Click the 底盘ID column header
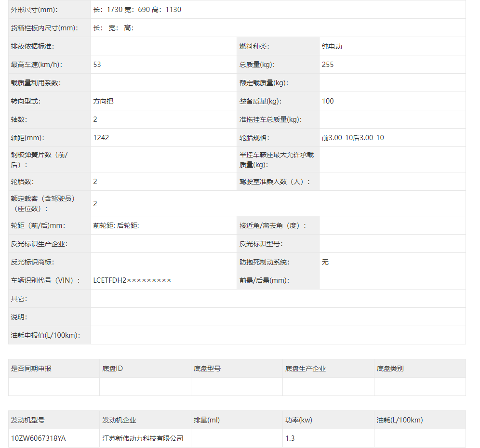The height and width of the screenshot is (448, 480). click(x=112, y=369)
